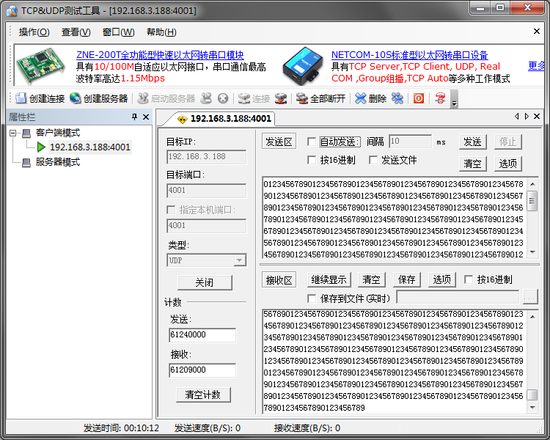Screen dimensions: 550x440
Task: Enable send-area 按16进制 hex checkbox
Action: click(311, 160)
